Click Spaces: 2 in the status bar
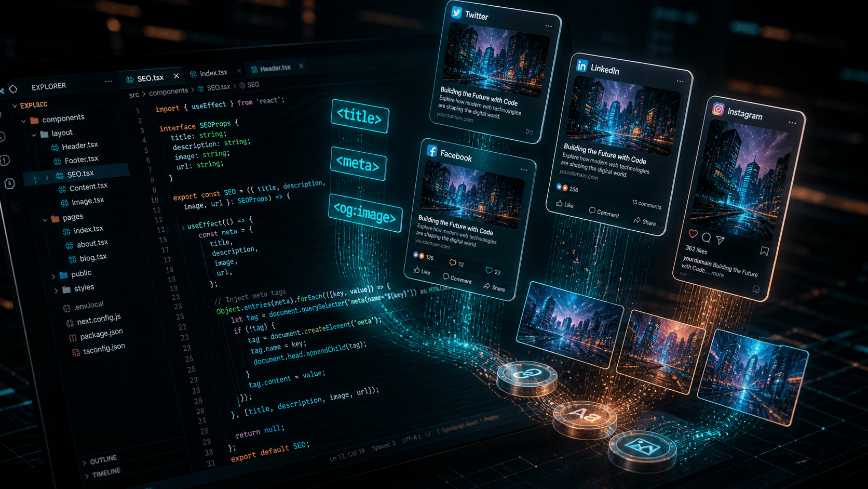 tap(384, 445)
